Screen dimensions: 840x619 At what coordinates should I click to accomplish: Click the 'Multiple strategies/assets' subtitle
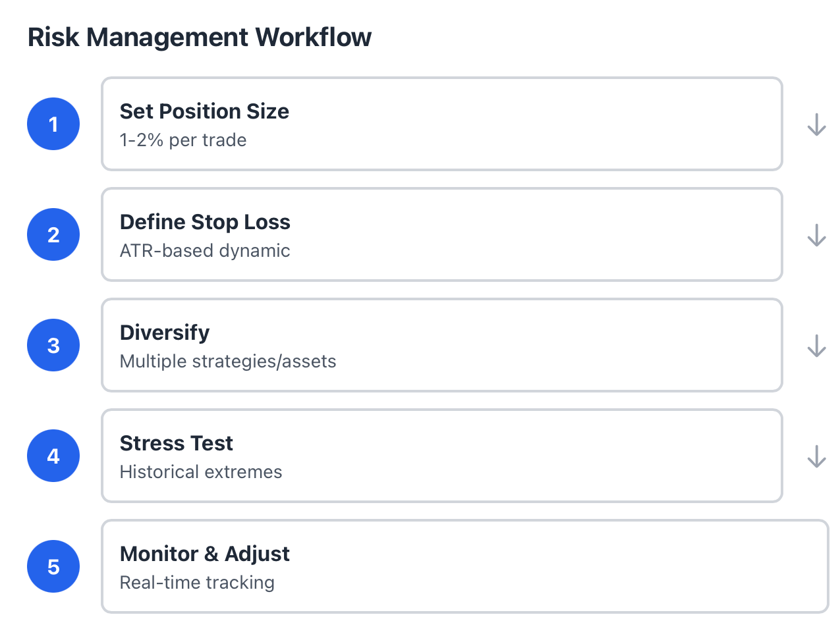point(228,362)
